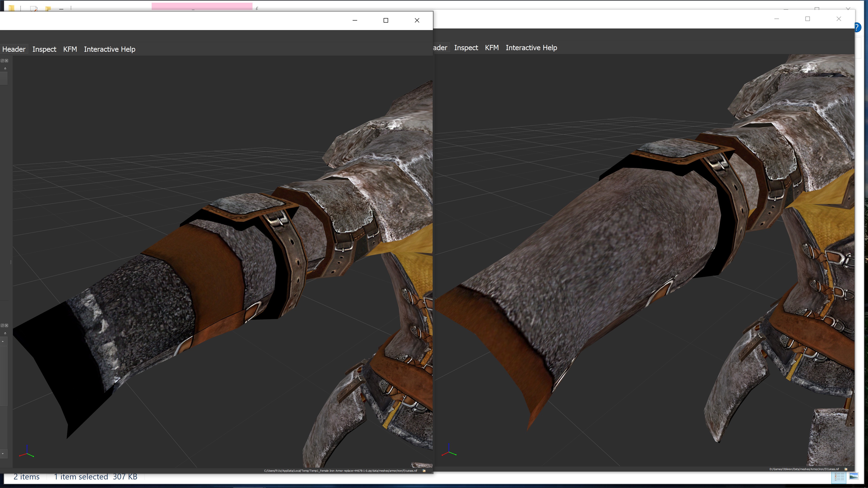Click the '2 items' status text
The width and height of the screenshot is (868, 488).
click(x=26, y=477)
